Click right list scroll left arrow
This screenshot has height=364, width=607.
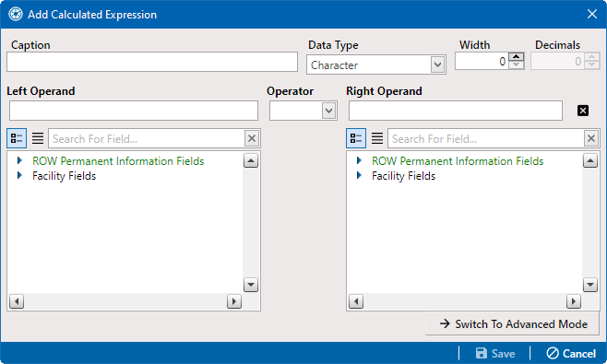point(356,301)
